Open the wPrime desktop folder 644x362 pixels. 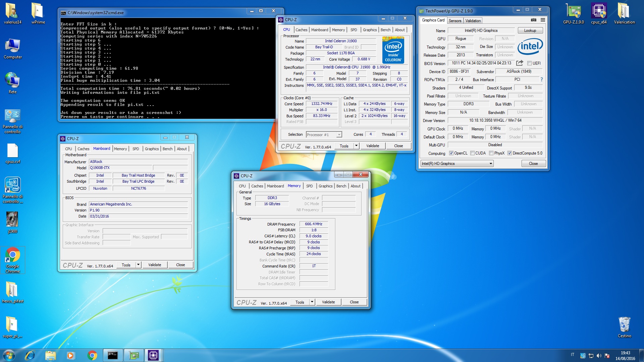point(38,13)
